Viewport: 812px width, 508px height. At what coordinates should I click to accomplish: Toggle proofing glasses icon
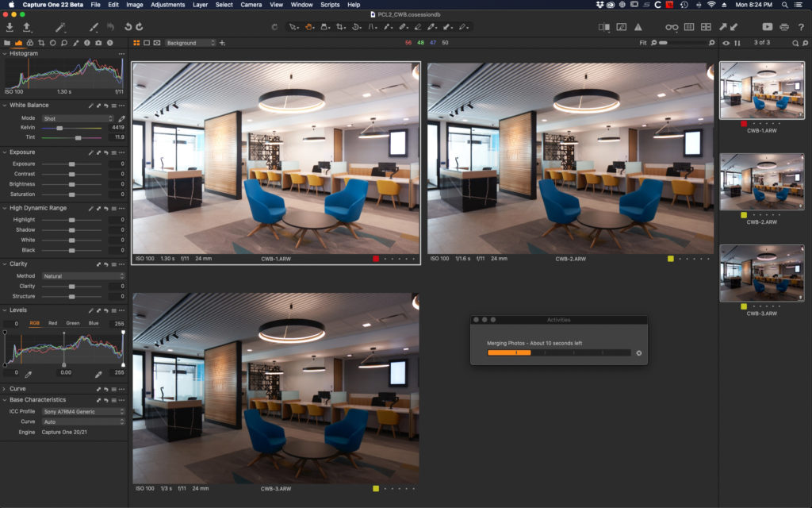click(x=672, y=27)
